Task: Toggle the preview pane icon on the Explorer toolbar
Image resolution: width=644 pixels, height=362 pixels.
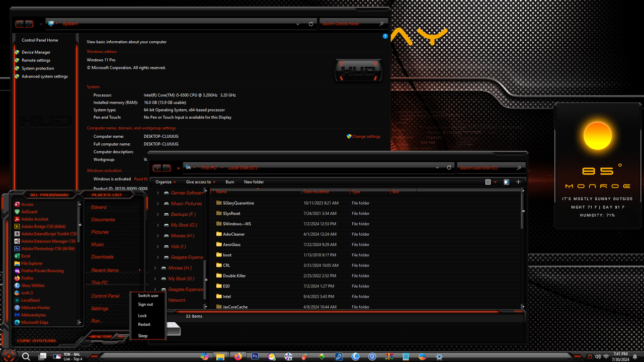Action: (506, 182)
